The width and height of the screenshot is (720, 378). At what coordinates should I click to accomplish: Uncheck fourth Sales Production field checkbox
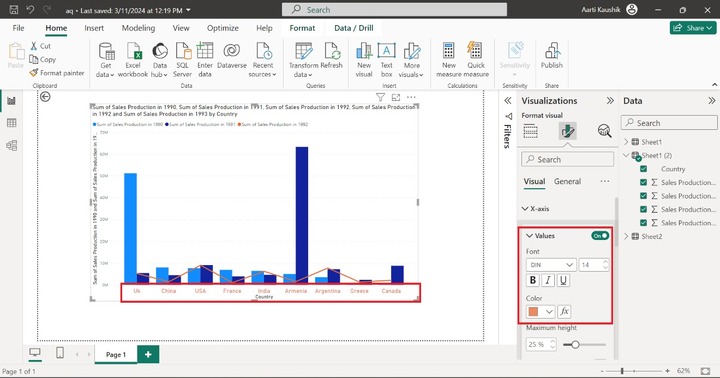(x=643, y=223)
